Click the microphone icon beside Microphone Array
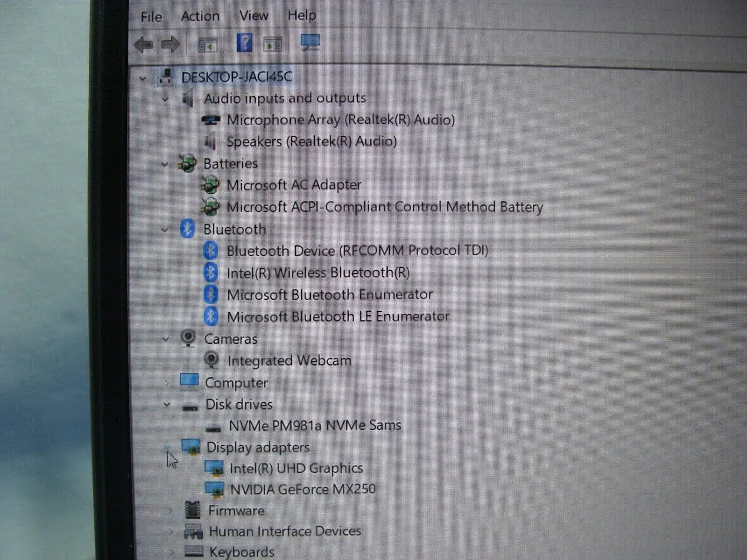Screen dimensions: 747x560 210,120
